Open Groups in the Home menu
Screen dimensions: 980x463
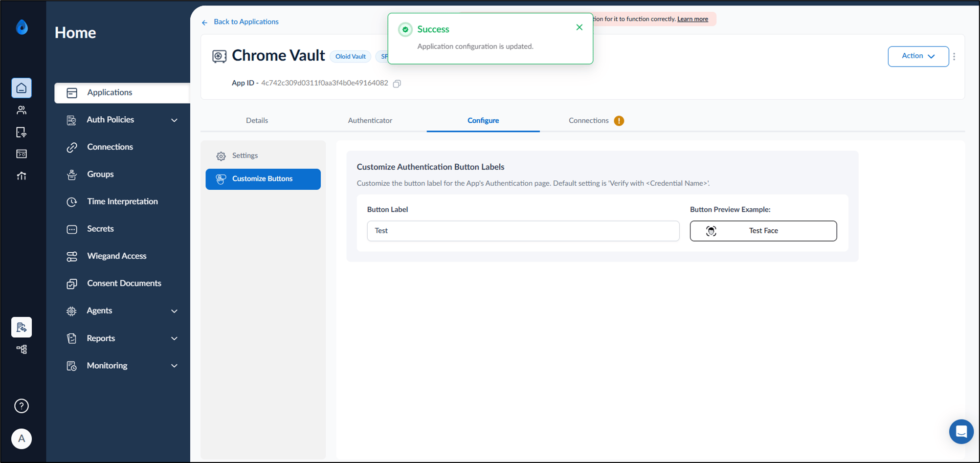click(122, 175)
